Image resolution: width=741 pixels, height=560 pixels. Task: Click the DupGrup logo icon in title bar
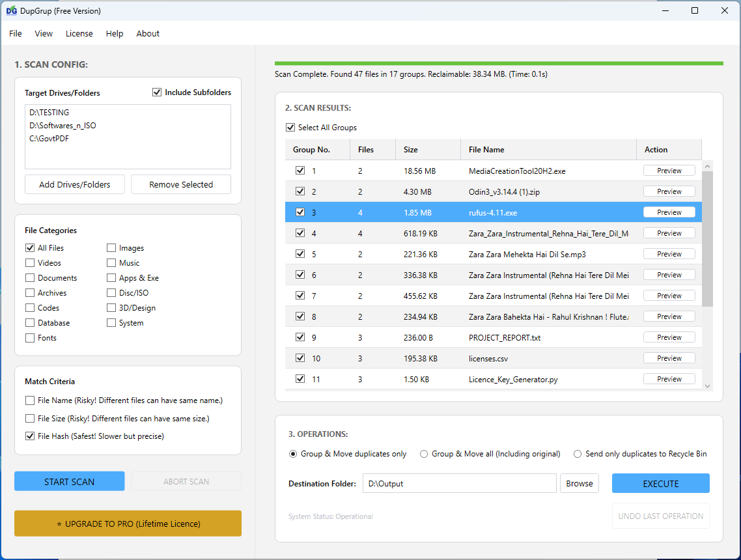tap(10, 10)
